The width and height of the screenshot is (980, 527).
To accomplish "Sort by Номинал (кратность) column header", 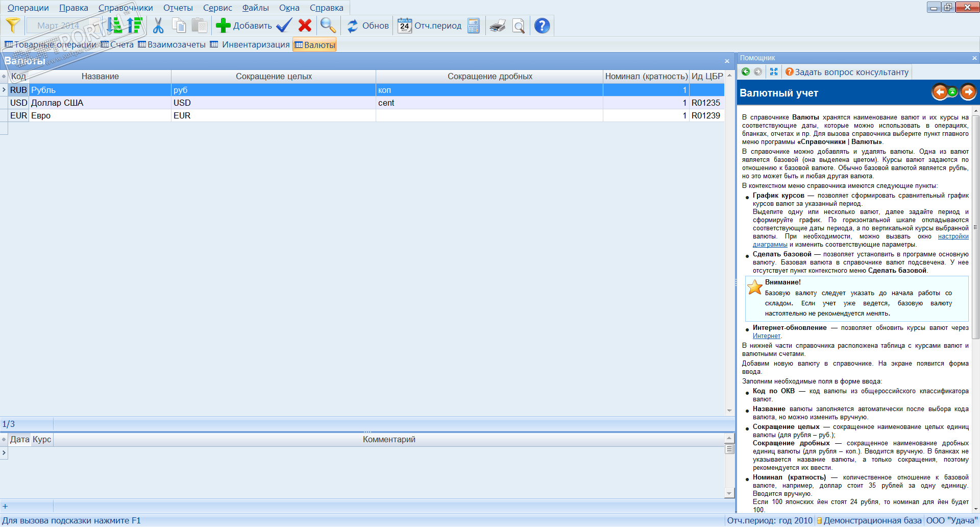I will 646,76.
